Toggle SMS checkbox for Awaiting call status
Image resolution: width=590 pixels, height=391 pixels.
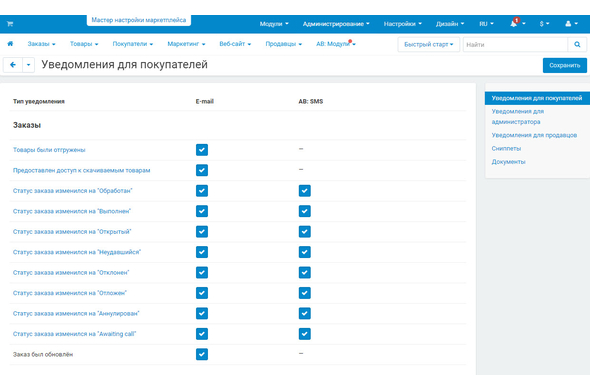pyautogui.click(x=305, y=334)
